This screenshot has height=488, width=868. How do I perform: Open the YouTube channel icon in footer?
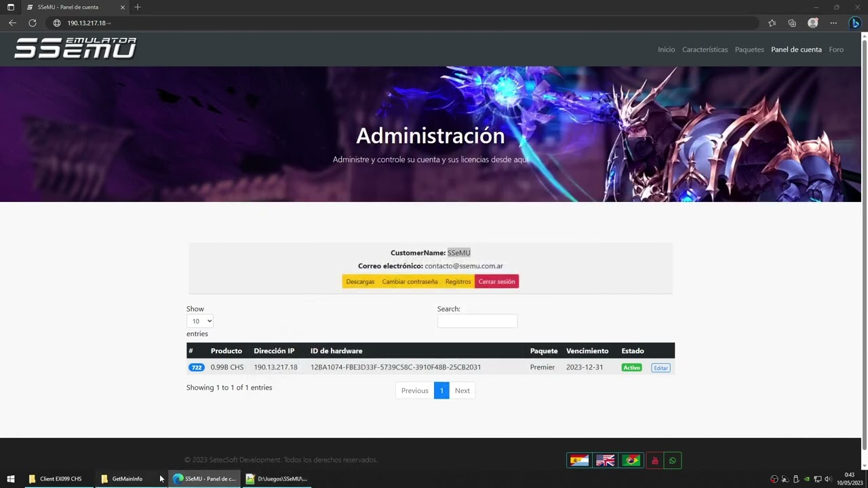(x=654, y=461)
